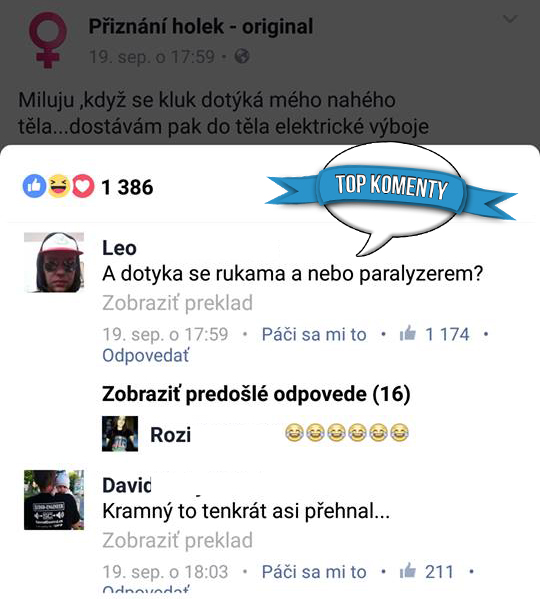Click the thumbs-up icon next to 1 174
The height and width of the screenshot is (599, 540).
[x=408, y=333]
